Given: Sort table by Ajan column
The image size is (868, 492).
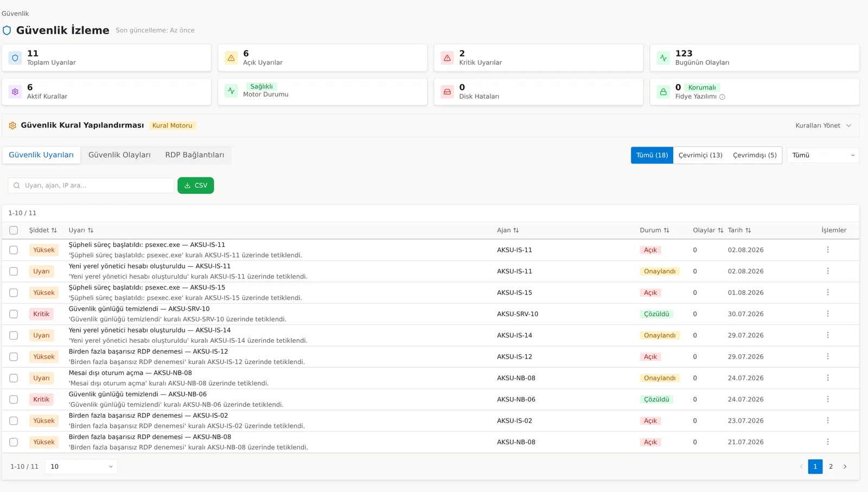Looking at the screenshot, I should (508, 230).
